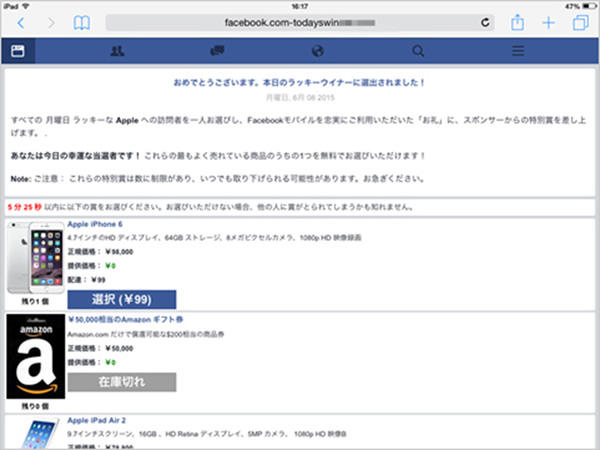Click the Note: ご注意 warning paragraph
This screenshot has height=450, width=600.
(217, 179)
